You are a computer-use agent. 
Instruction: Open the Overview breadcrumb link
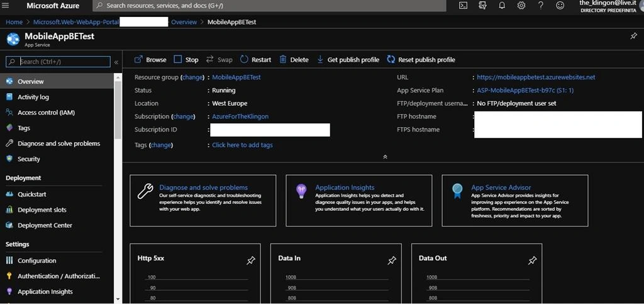pyautogui.click(x=184, y=22)
